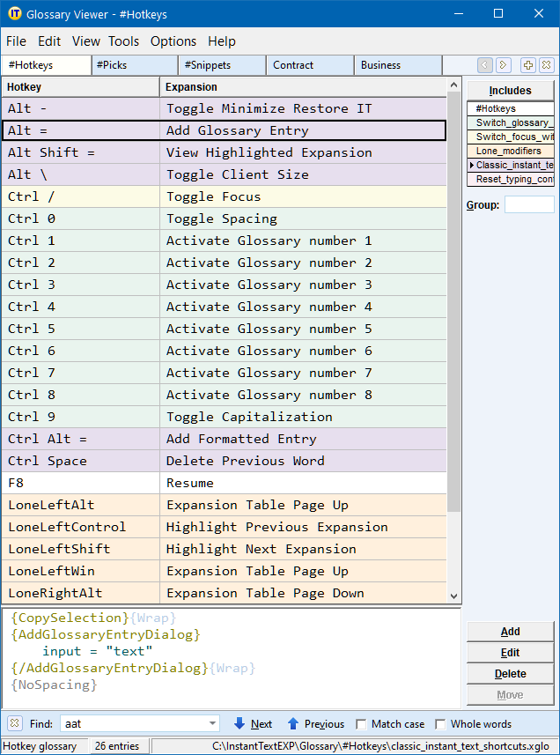Click the Hotkey column header
Viewport: 560px width, 755px height.
click(x=80, y=87)
